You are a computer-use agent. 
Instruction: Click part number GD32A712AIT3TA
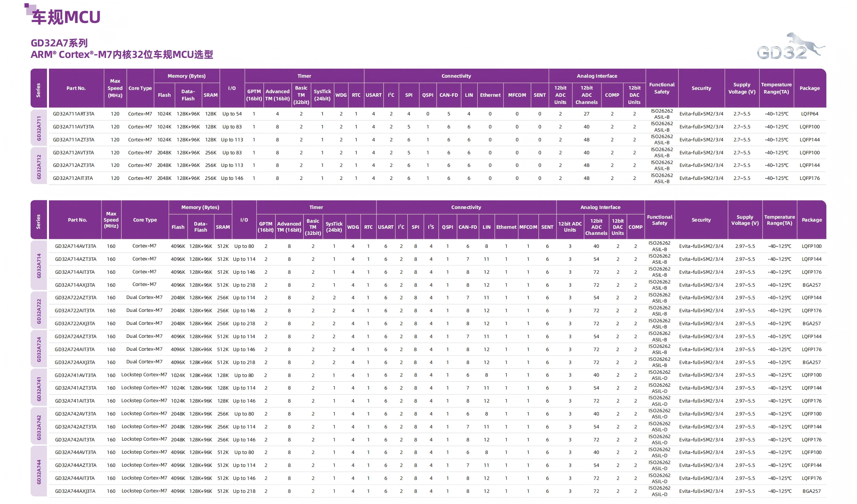point(73,178)
